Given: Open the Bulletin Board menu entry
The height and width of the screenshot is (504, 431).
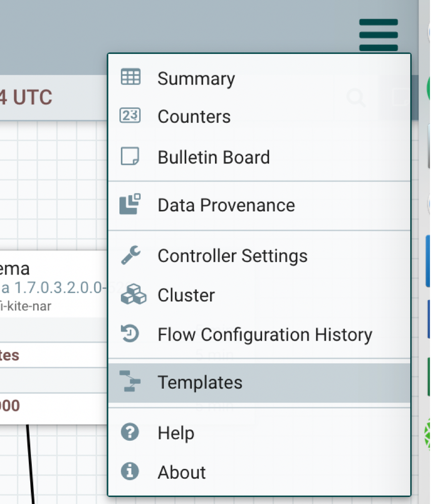Looking at the screenshot, I should 213,157.
